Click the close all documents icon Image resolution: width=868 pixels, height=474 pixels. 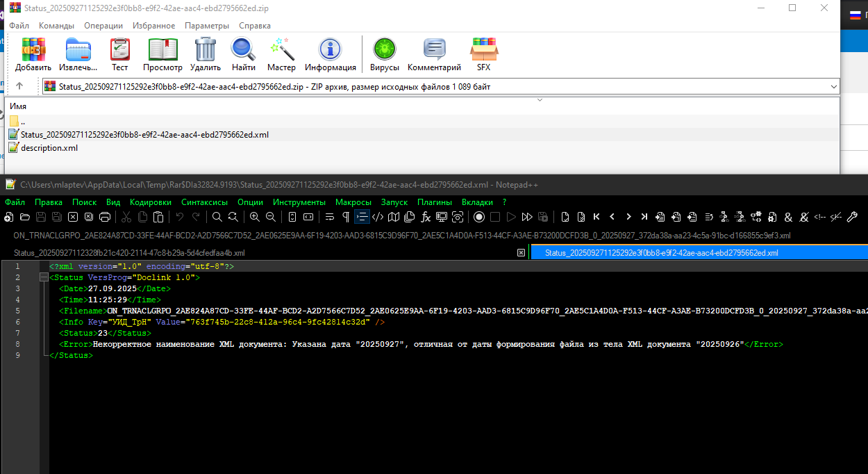coord(88,217)
